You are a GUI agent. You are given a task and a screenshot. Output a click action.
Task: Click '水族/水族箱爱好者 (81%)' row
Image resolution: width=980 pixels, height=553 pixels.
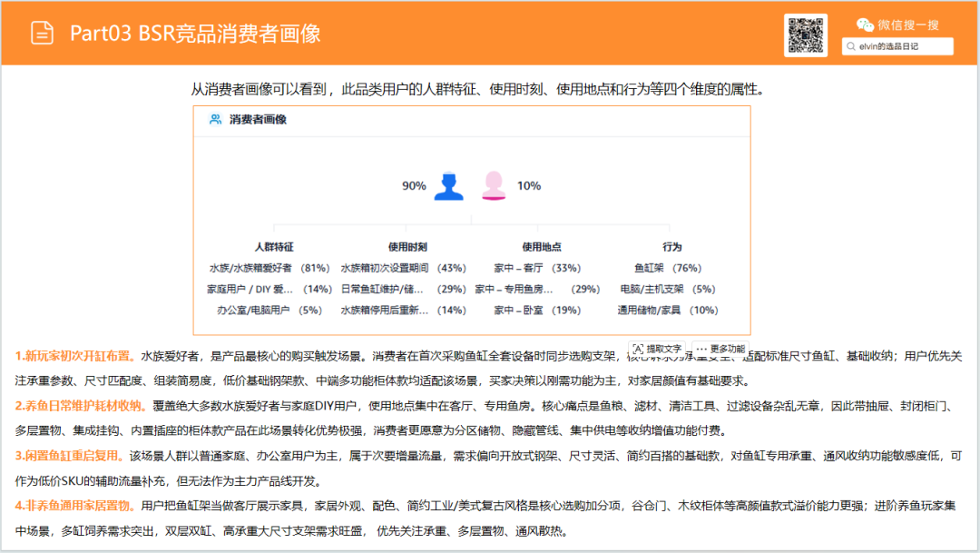[x=269, y=268]
